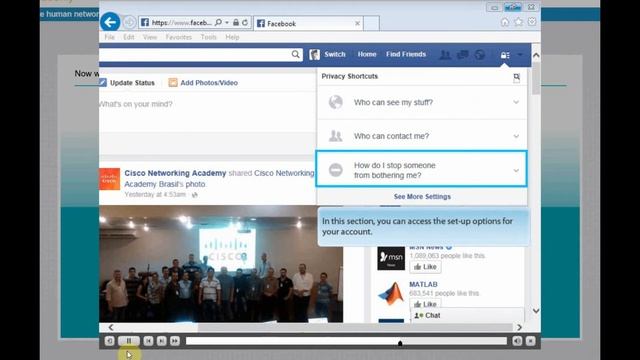Click the vertical scrollbar down arrow

[x=536, y=311]
